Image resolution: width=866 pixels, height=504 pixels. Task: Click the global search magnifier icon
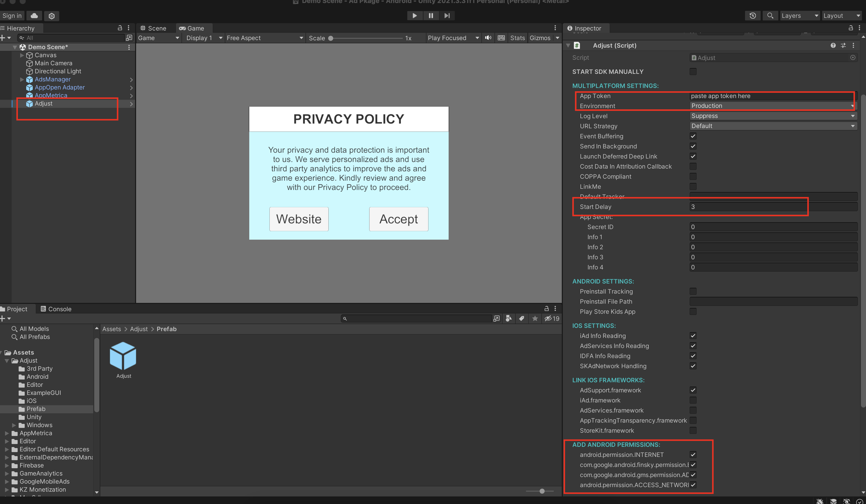[x=770, y=15]
